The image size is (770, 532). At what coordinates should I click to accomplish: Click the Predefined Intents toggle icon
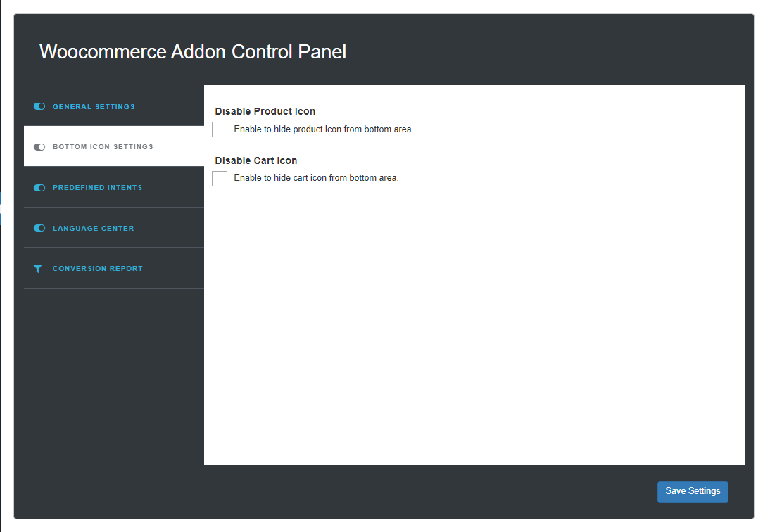click(x=39, y=187)
